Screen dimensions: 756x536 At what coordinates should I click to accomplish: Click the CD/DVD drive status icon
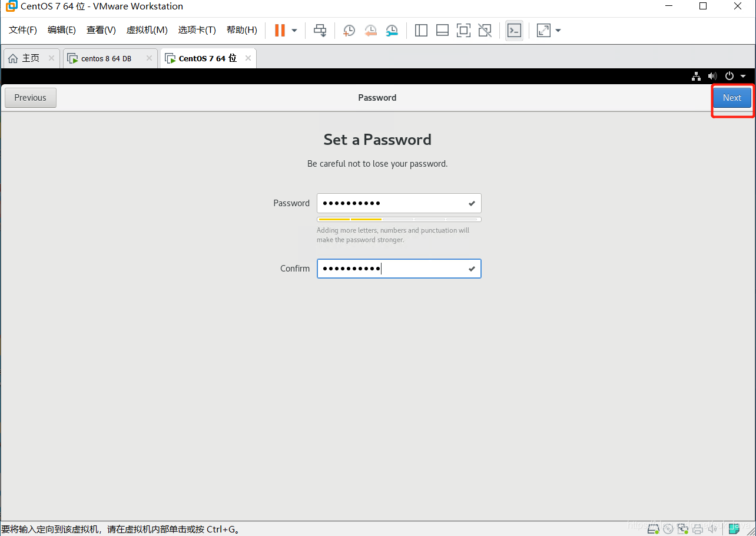click(668, 529)
